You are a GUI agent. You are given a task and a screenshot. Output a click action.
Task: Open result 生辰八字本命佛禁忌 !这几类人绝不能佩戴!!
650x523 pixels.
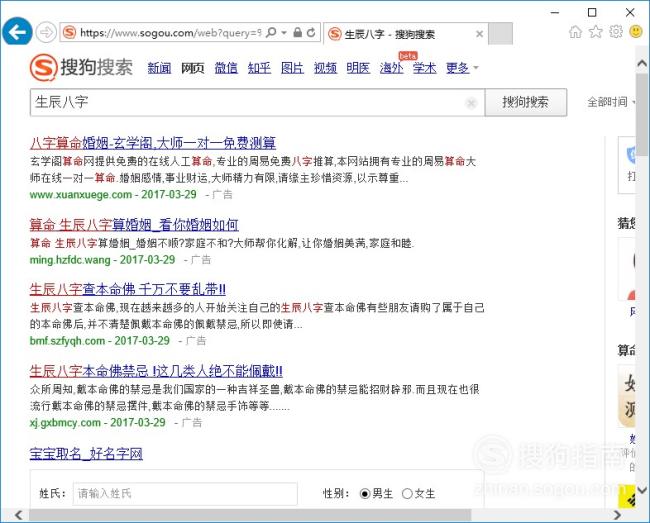(156, 371)
